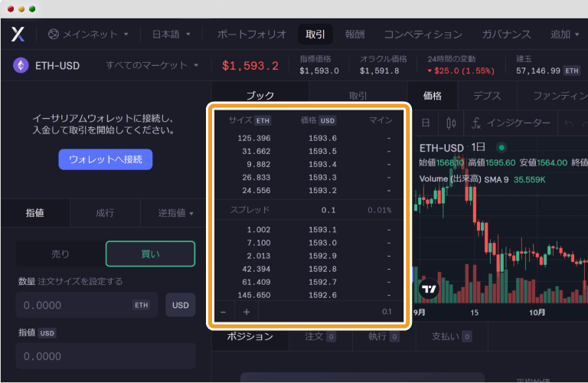Image resolution: width=588 pixels, height=383 pixels.
Task: Click the スプレッド 0.1 row
Action: (309, 210)
